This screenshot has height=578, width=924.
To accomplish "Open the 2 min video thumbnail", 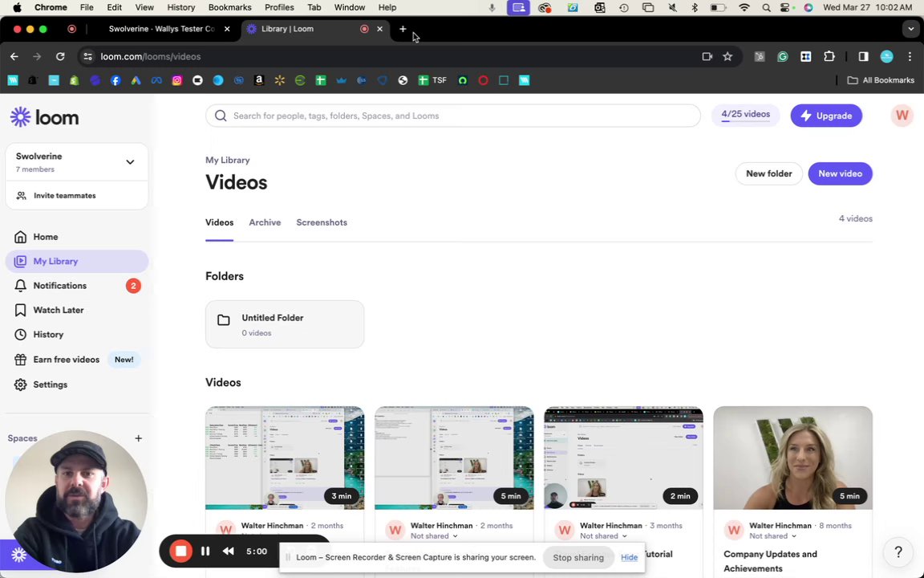I will (x=623, y=458).
